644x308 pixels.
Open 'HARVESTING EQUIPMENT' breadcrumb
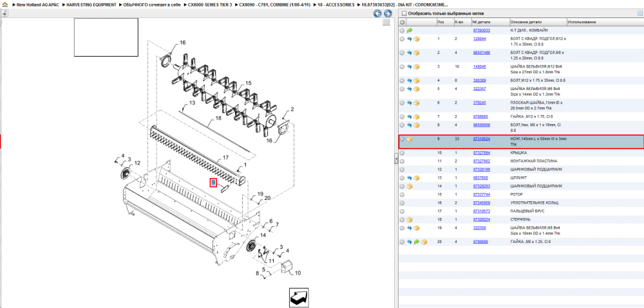[x=91, y=5]
